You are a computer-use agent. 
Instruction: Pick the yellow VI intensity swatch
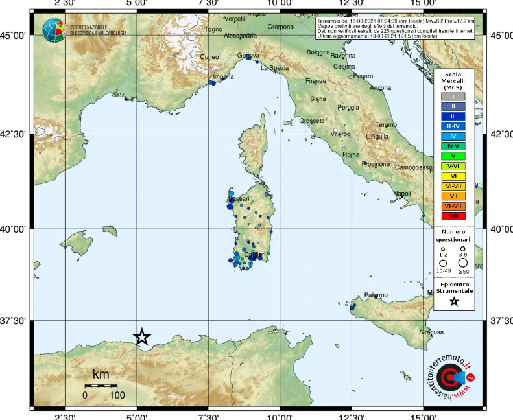click(x=453, y=176)
